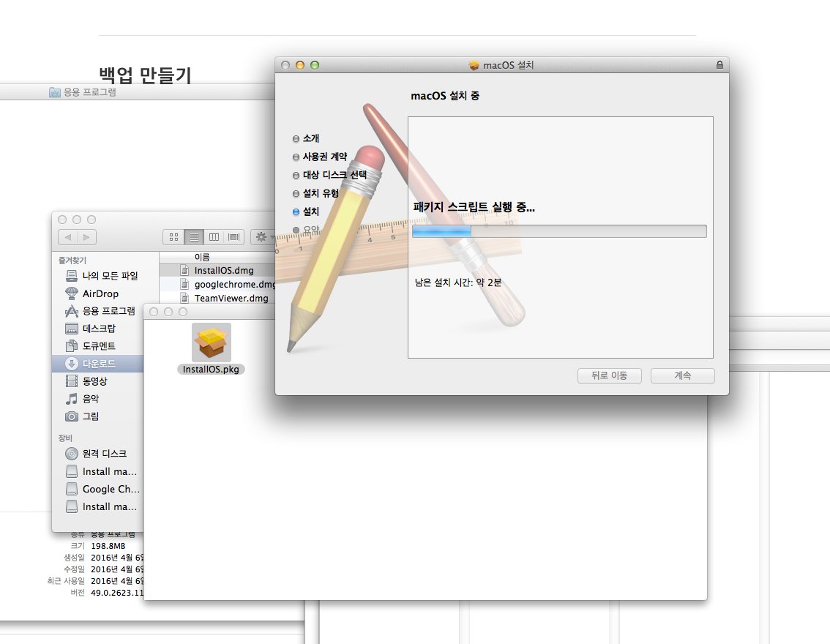Image resolution: width=830 pixels, height=644 pixels.
Task: Click the 뒤로 이동 button
Action: 609,375
